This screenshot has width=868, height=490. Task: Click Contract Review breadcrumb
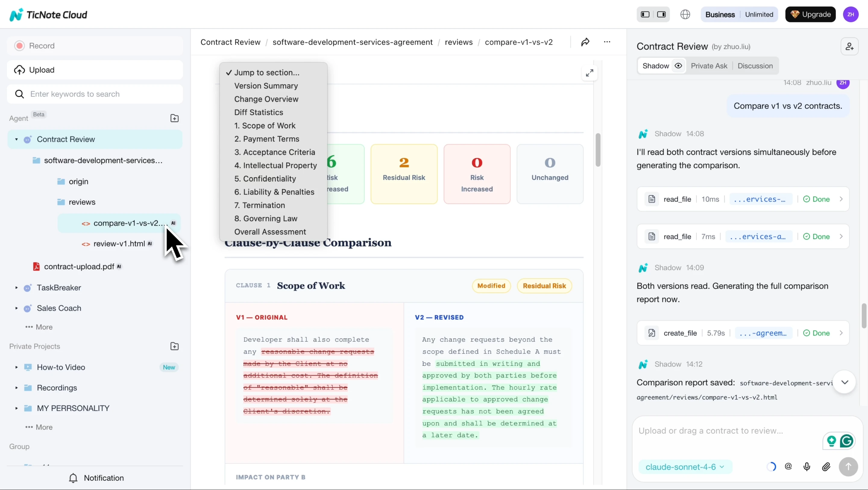tap(231, 42)
